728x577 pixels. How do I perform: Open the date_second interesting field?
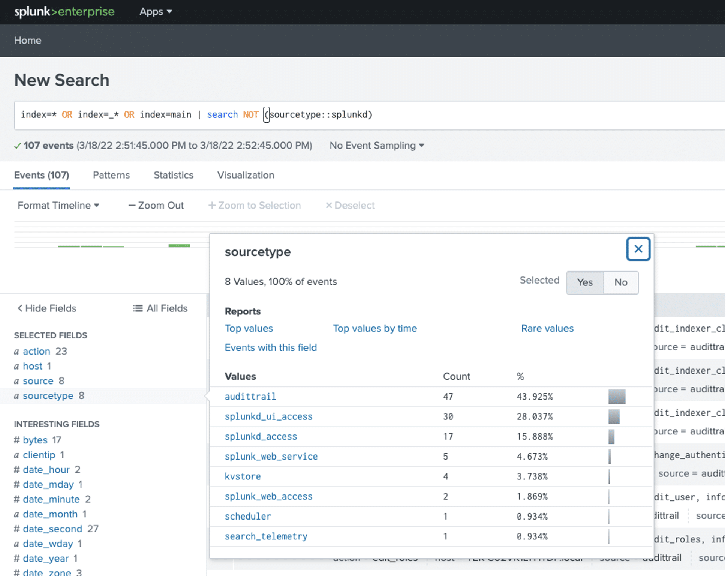tap(52, 529)
